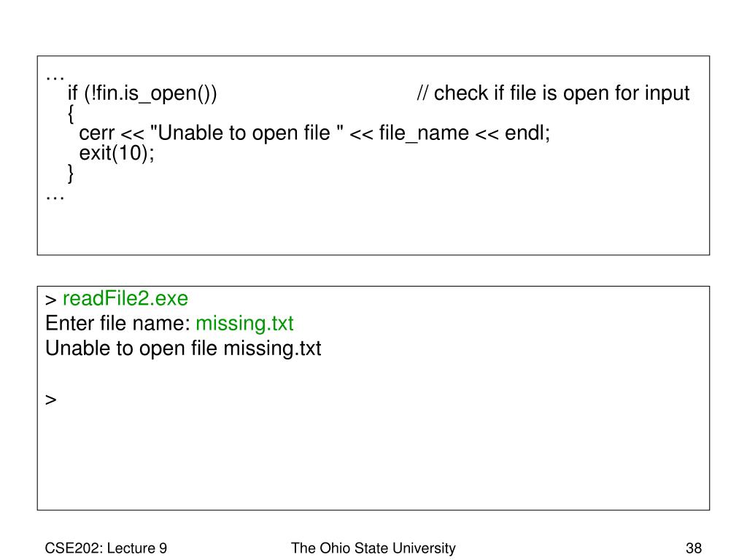Click the exit(10); statement
This screenshot has width=747, height=560.
(x=117, y=153)
